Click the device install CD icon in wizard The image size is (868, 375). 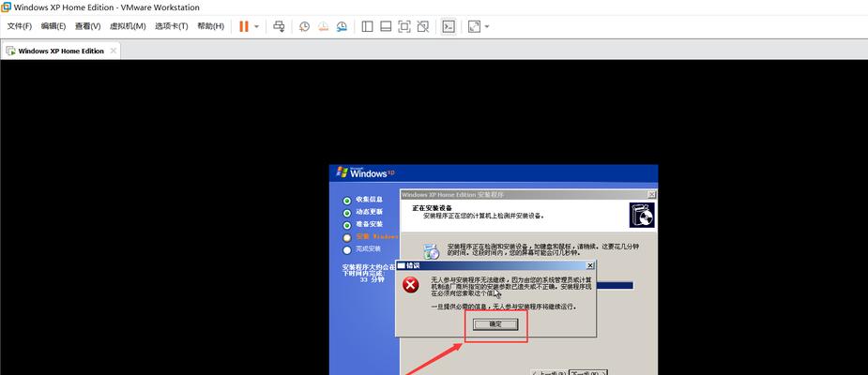(x=432, y=251)
